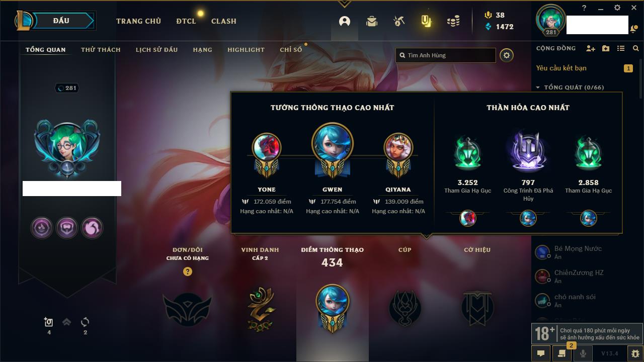644x362 pixels.
Task: Search the friends list via magnifier icon
Action: pyautogui.click(x=636, y=48)
